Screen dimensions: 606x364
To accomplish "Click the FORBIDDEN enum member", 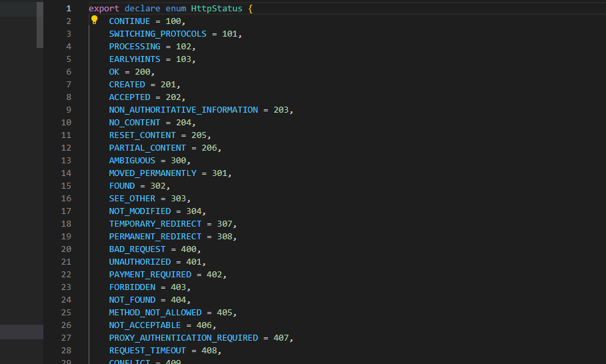I will coord(132,287).
